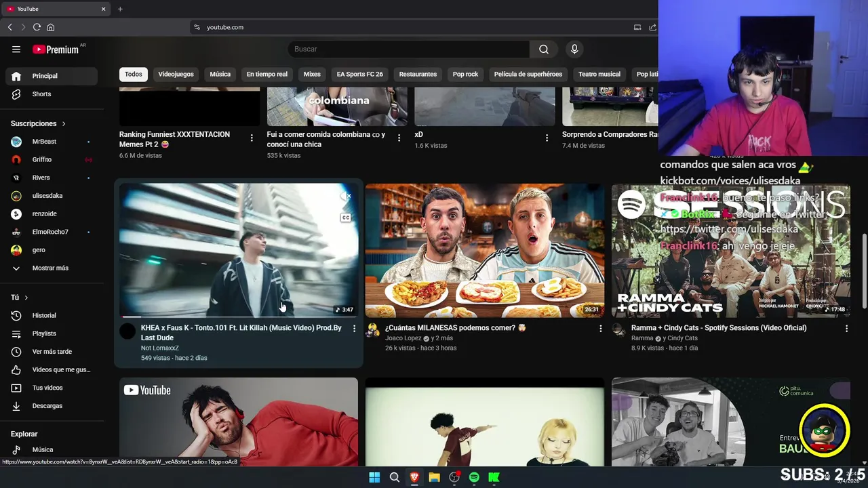Viewport: 868px width, 488px height.
Task: Open Shorts in the sidebar
Action: tap(52, 94)
